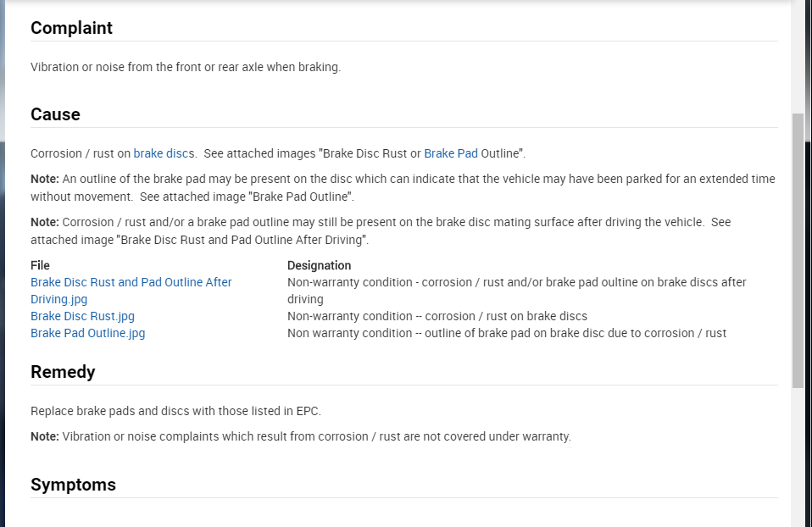Click the "Vibration or noise from the front" complaint text
Viewport: 812px width, 527px height.
coord(186,67)
